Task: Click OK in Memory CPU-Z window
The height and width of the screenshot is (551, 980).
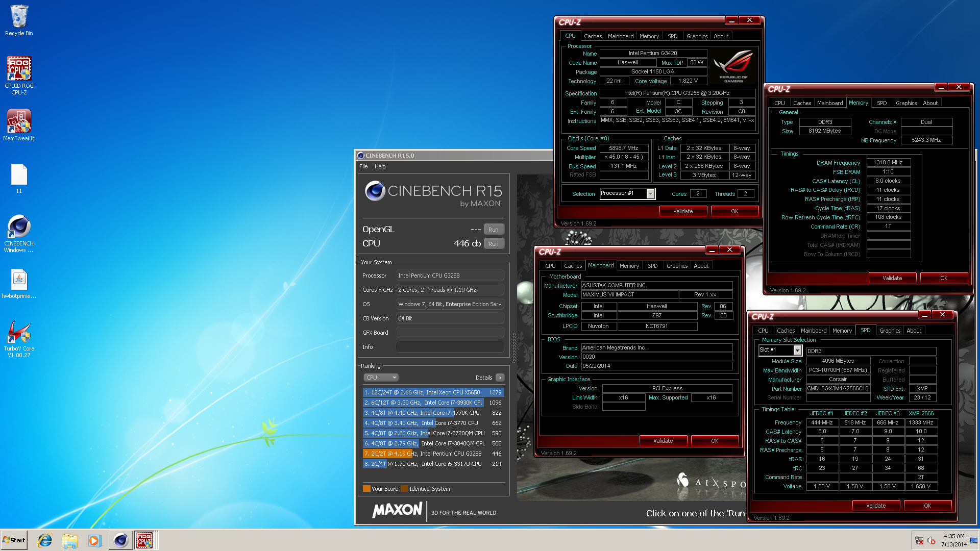Action: [944, 278]
